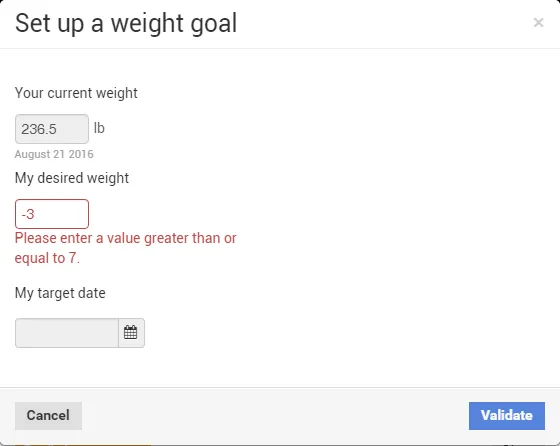
Task: Click the 'August 21 2016' date text
Action: point(54,154)
